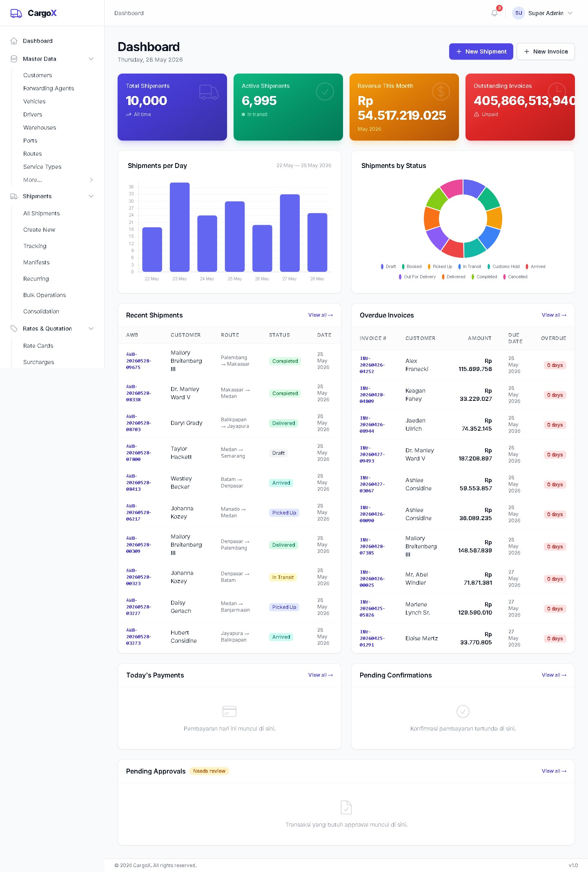Open Rate Cards
Viewport: 588px width, 872px height.
[38, 346]
